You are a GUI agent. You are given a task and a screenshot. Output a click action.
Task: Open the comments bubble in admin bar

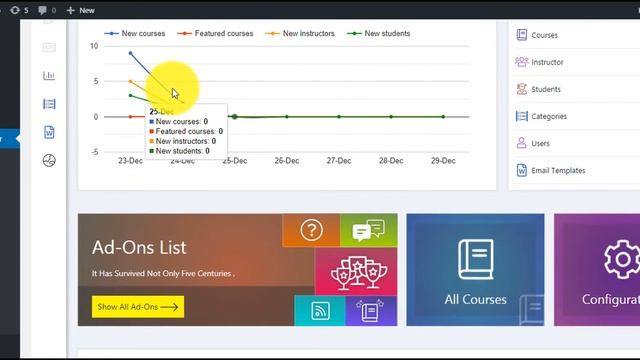pos(47,10)
